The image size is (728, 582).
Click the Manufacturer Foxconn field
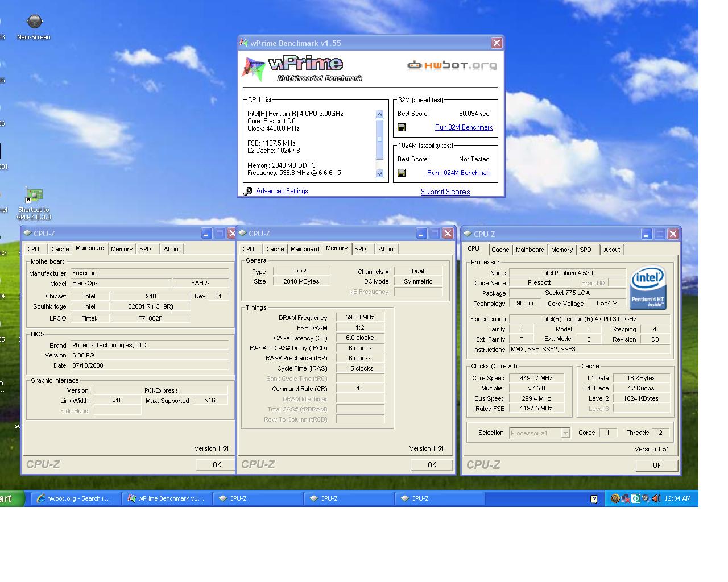coord(150,273)
